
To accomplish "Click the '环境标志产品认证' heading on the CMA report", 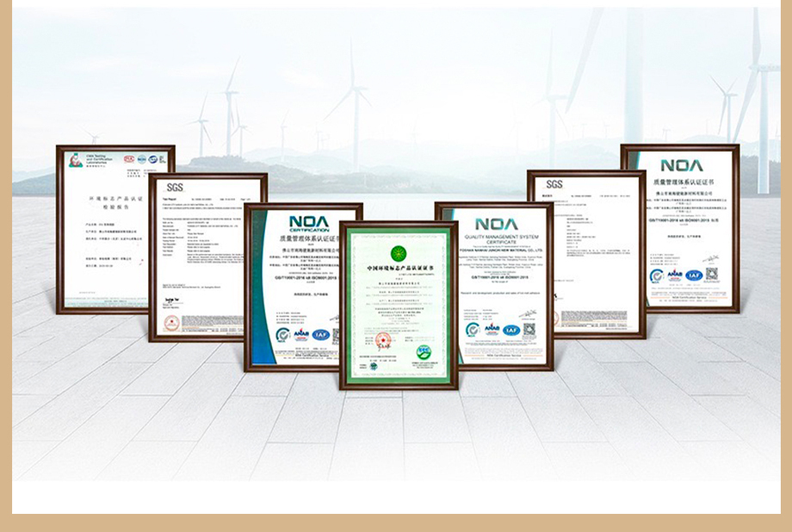I will pos(115,199).
